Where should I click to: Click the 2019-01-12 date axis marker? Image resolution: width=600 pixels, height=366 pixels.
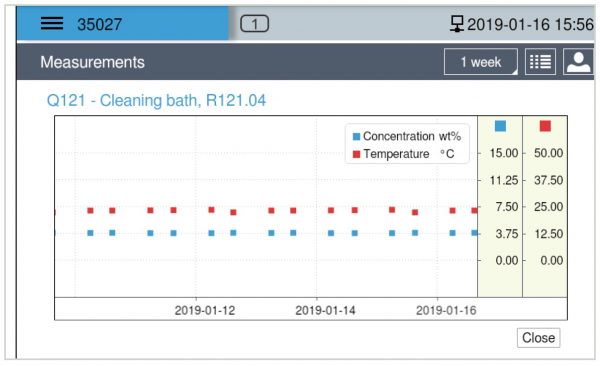(x=205, y=310)
